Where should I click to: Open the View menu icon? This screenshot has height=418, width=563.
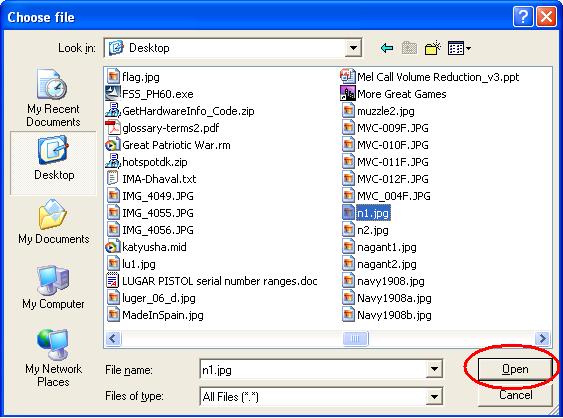tap(459, 48)
